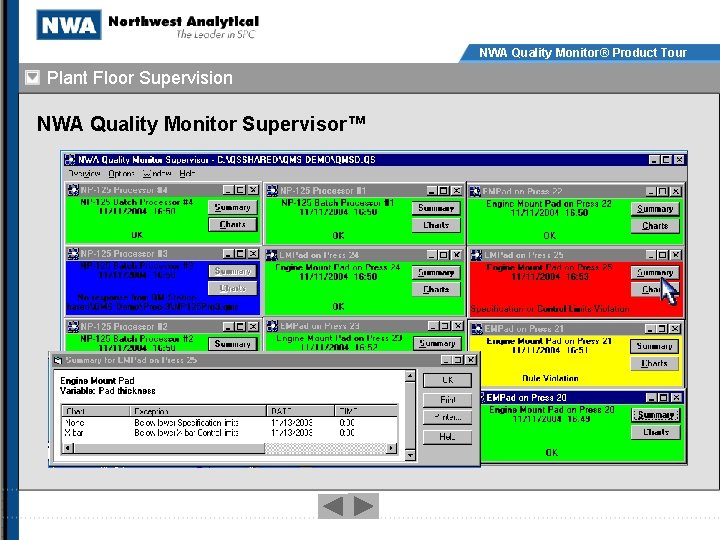Image resolution: width=720 pixels, height=540 pixels.
Task: Click Print button in Summary dialog
Action: coord(447,417)
